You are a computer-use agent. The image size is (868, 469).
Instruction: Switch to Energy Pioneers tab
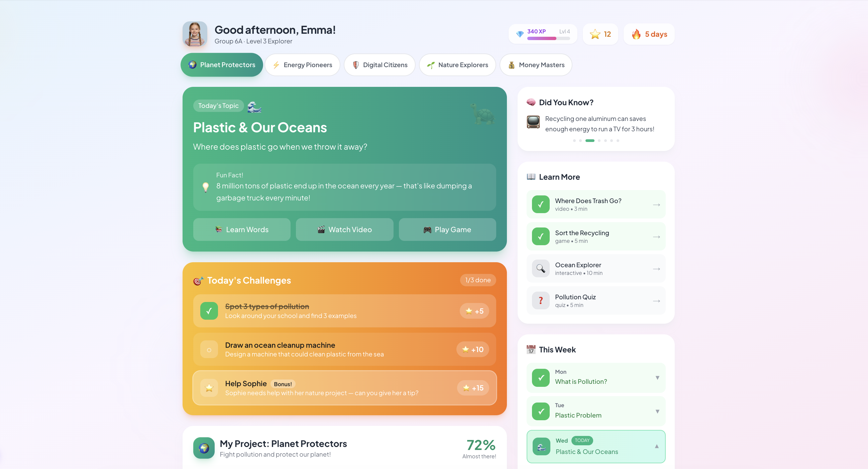tap(302, 65)
